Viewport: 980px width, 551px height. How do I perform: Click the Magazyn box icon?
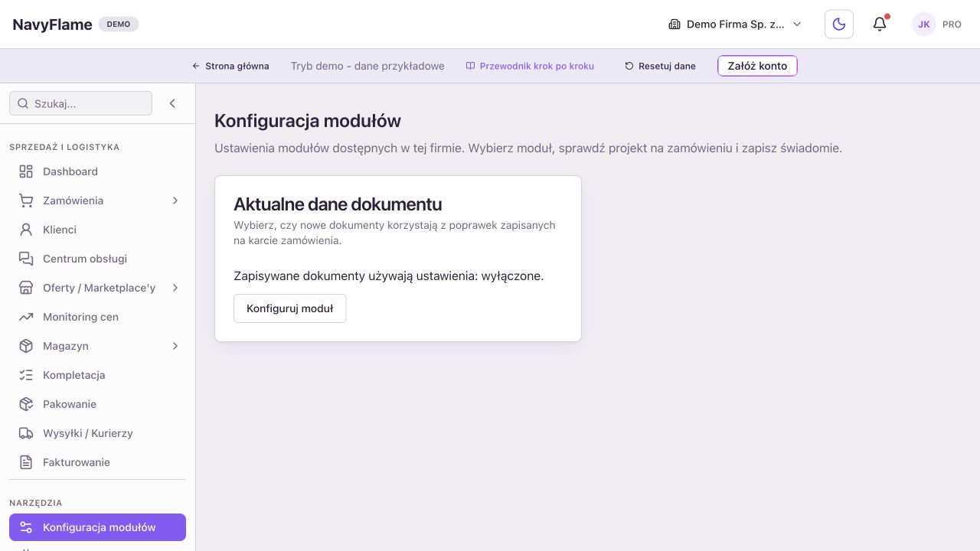26,346
